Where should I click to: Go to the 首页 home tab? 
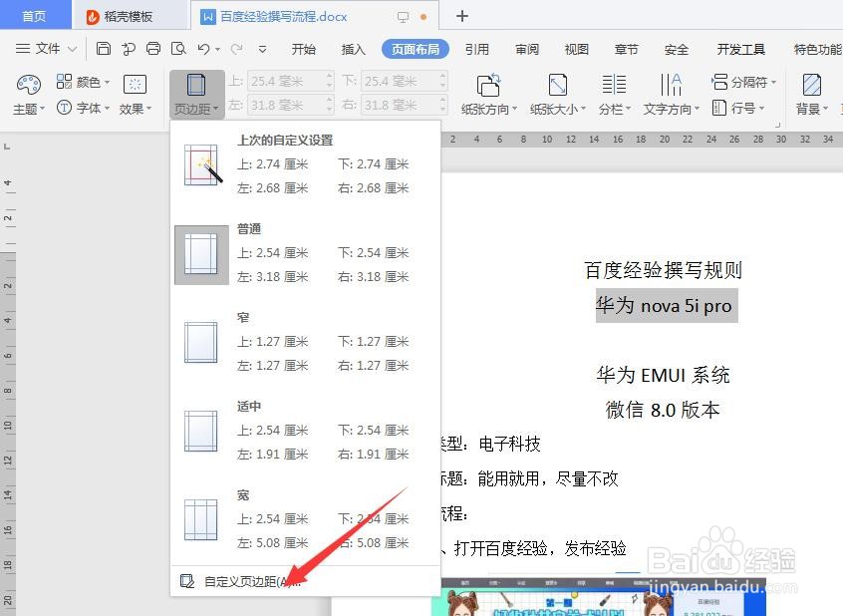pos(35,16)
